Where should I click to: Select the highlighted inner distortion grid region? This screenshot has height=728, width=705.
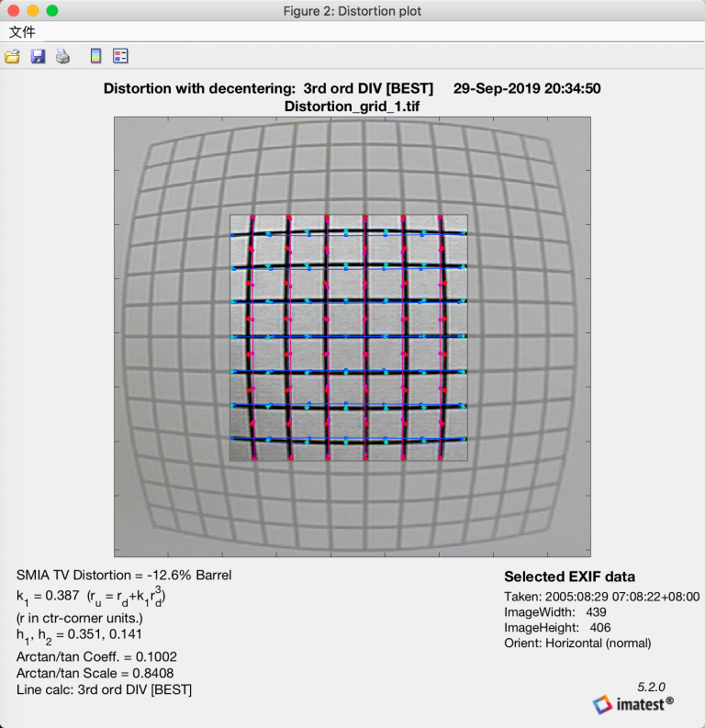coord(348,338)
